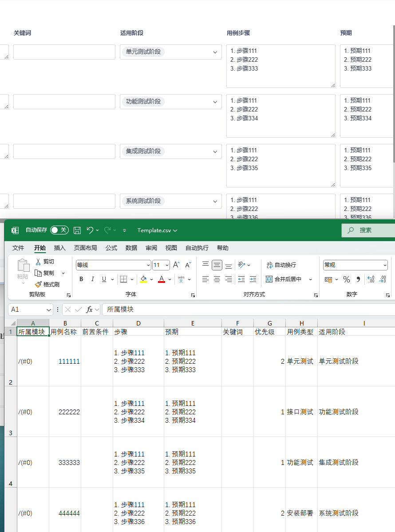Apply comma thousands separator style

tap(358, 279)
